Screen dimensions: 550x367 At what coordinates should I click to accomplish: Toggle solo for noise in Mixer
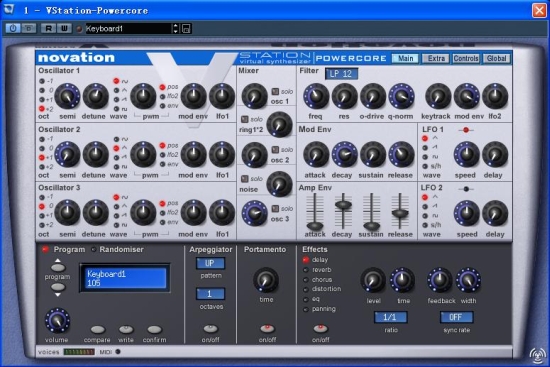click(244, 179)
